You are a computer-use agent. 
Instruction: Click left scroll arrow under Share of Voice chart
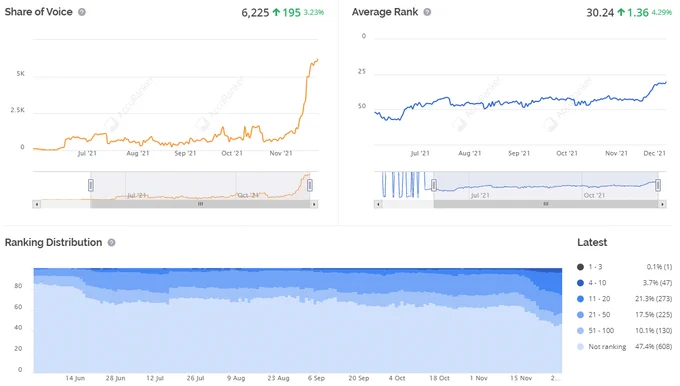(x=36, y=204)
